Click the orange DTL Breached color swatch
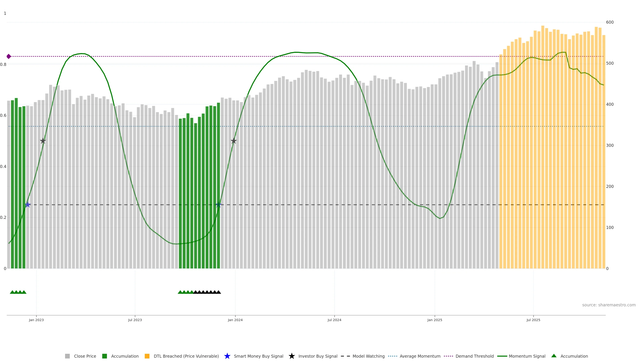 [147, 356]
